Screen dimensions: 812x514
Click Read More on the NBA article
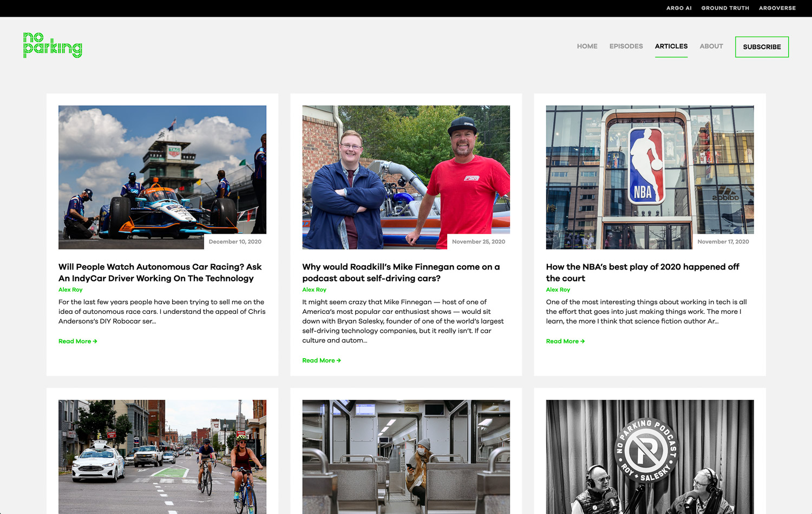(x=566, y=341)
